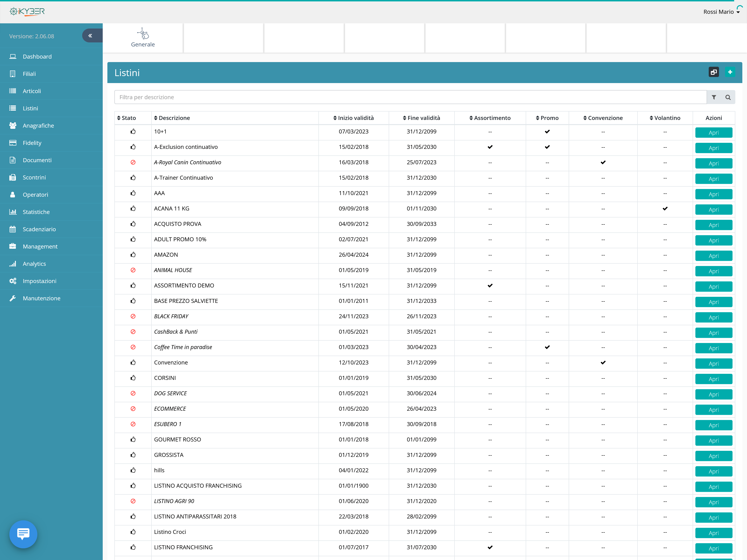The height and width of the screenshot is (560, 747).
Task: Open the Impostazioni menu item
Action: (x=51, y=281)
